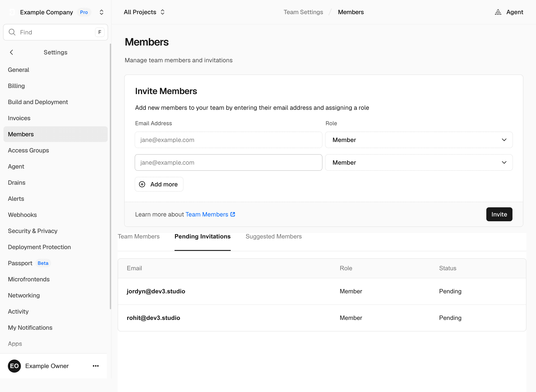
Task: Focus the second Email Address field
Action: tap(228, 162)
